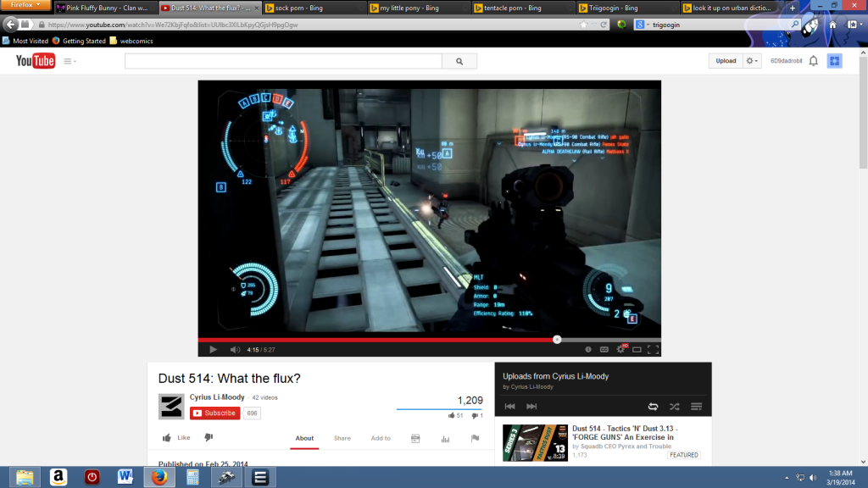The image size is (868, 488).
Task: Switch to the Pink Fluffy Bunny tab
Action: [105, 8]
